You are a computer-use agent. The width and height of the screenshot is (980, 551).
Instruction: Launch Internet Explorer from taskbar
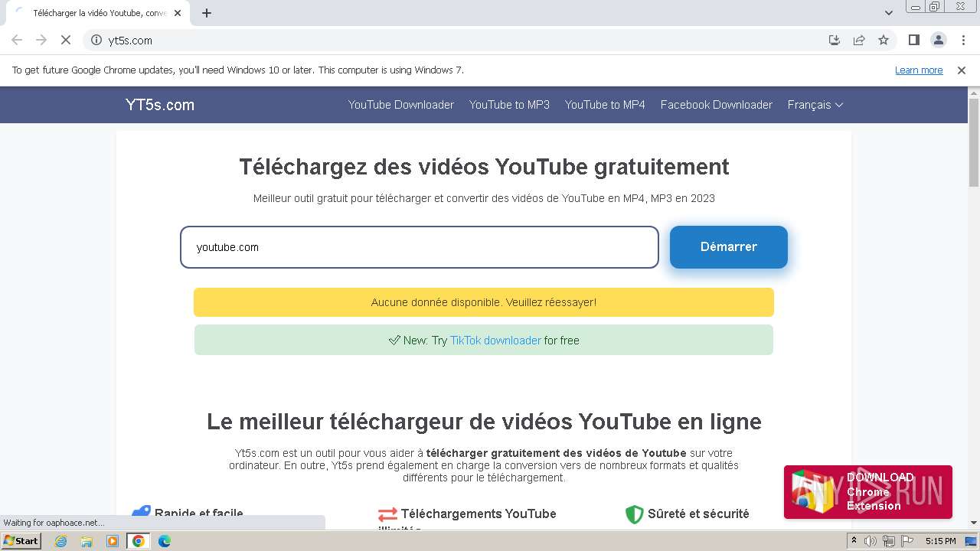point(61,541)
